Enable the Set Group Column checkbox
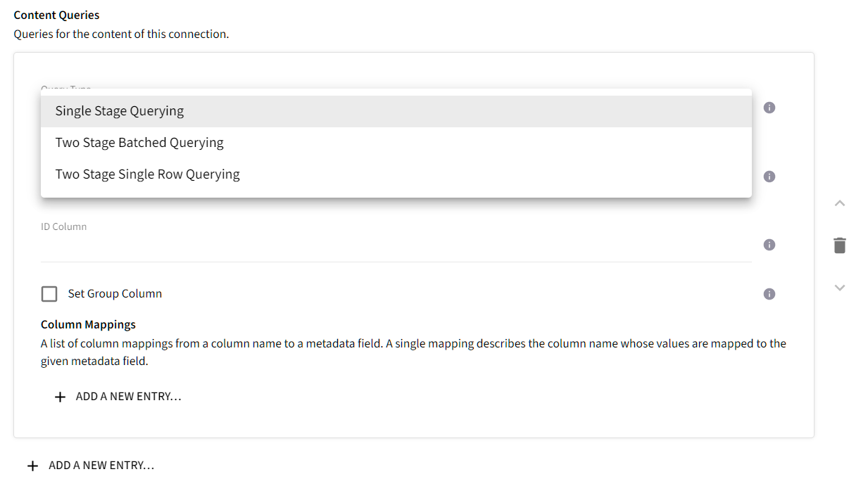868x486 pixels. tap(49, 293)
